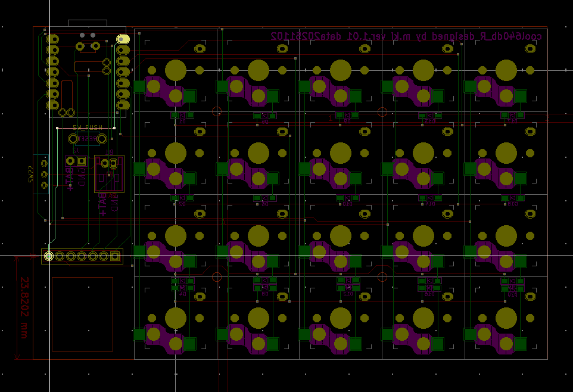Image resolution: width=573 pixels, height=392 pixels.
Task: Select the SW22 reference label
Action: pos(32,175)
